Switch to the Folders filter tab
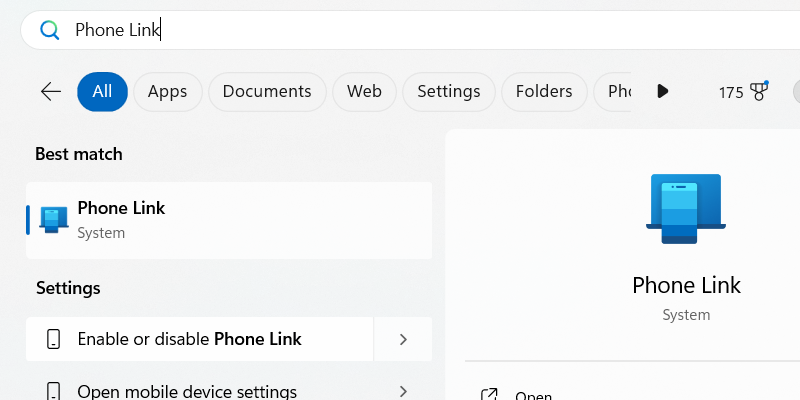Screen dimensions: 800x400 click(544, 92)
